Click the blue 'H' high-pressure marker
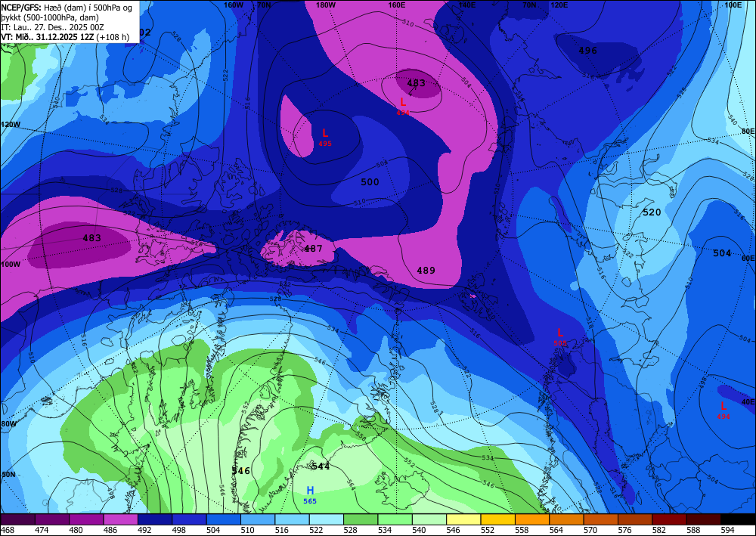The image size is (756, 536). (311, 491)
